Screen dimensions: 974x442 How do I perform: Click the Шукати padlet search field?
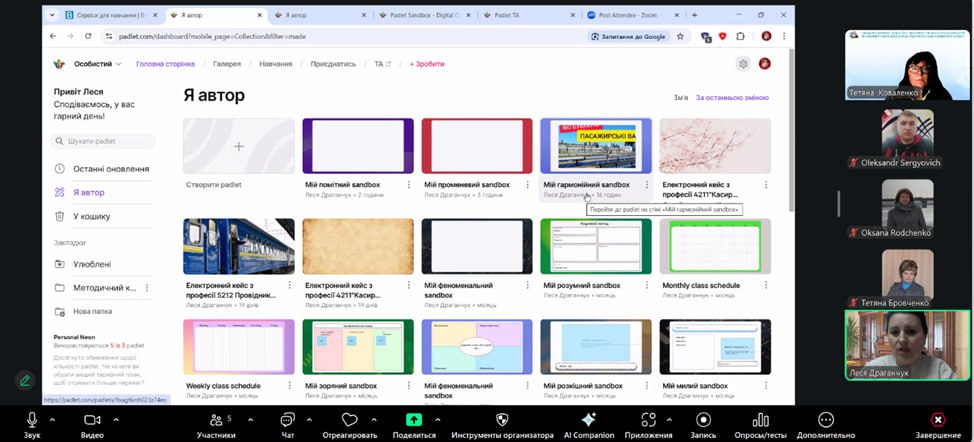105,141
